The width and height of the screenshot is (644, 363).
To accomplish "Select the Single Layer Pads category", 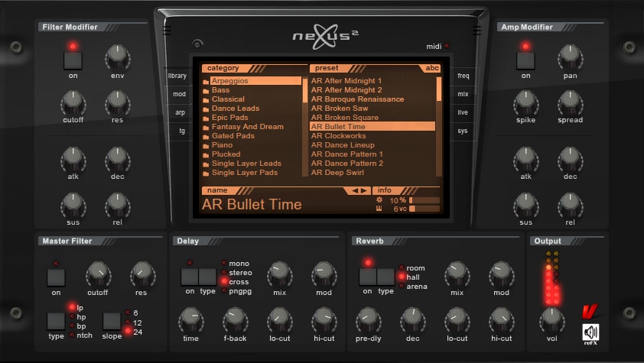I will [245, 173].
